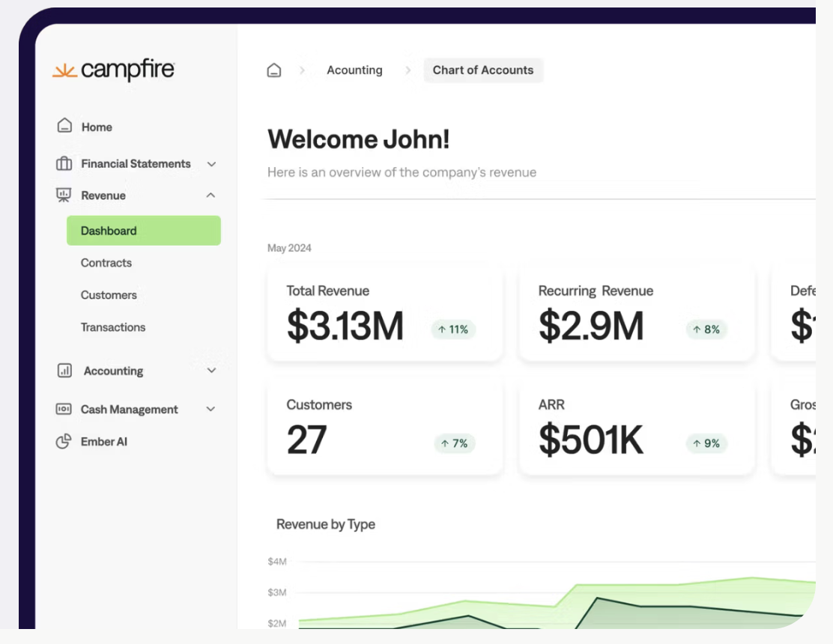Click the Ember AI pie icon
Image resolution: width=833 pixels, height=644 pixels.
point(64,441)
